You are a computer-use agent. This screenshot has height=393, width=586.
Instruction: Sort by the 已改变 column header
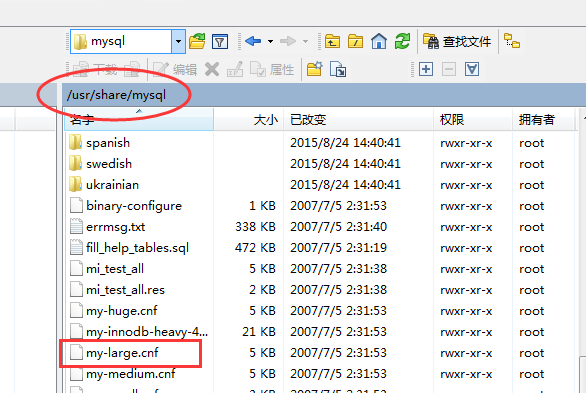click(359, 120)
